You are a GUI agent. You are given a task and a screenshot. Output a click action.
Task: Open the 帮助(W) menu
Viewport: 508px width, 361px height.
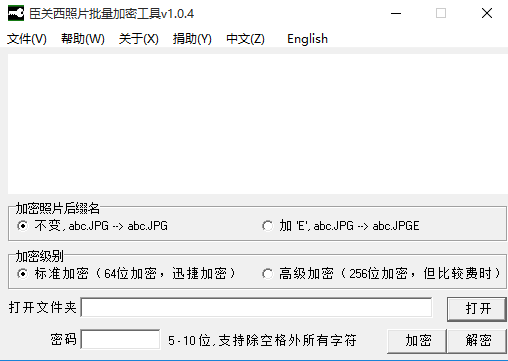[x=83, y=39]
